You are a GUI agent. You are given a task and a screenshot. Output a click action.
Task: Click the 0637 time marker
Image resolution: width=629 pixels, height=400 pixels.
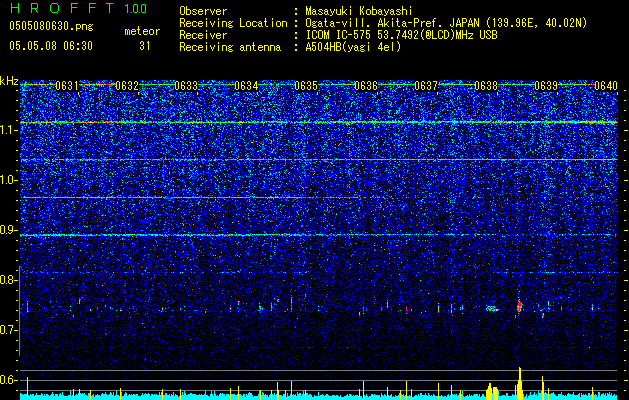click(x=426, y=86)
